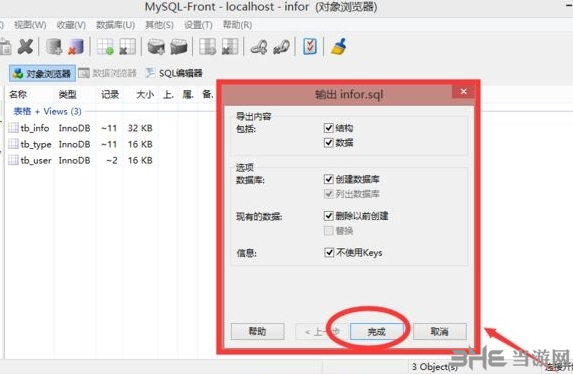
Task: Switch to the SQL编辑器 tab
Action: pos(174,73)
